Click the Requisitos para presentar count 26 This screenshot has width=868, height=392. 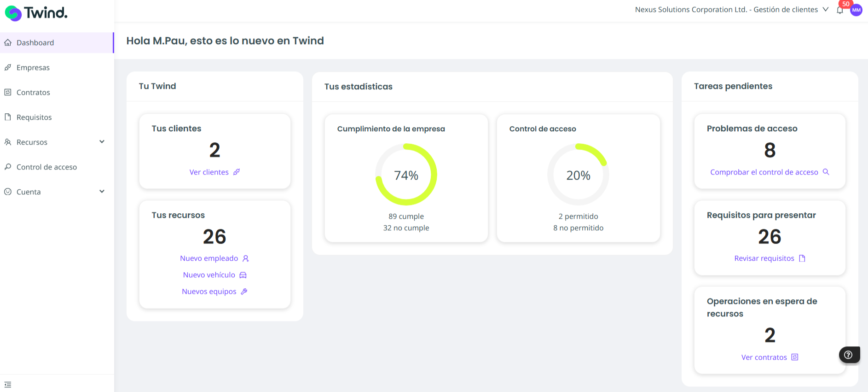point(770,237)
